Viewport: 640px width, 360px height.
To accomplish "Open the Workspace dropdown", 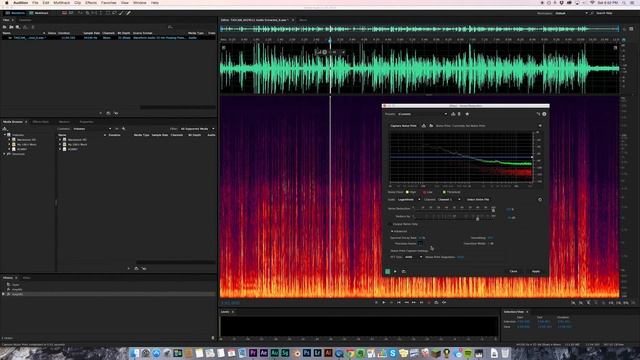I will 571,13.
